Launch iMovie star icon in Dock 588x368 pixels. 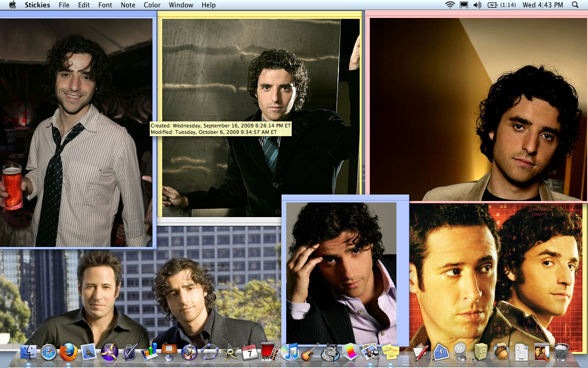pos(229,352)
